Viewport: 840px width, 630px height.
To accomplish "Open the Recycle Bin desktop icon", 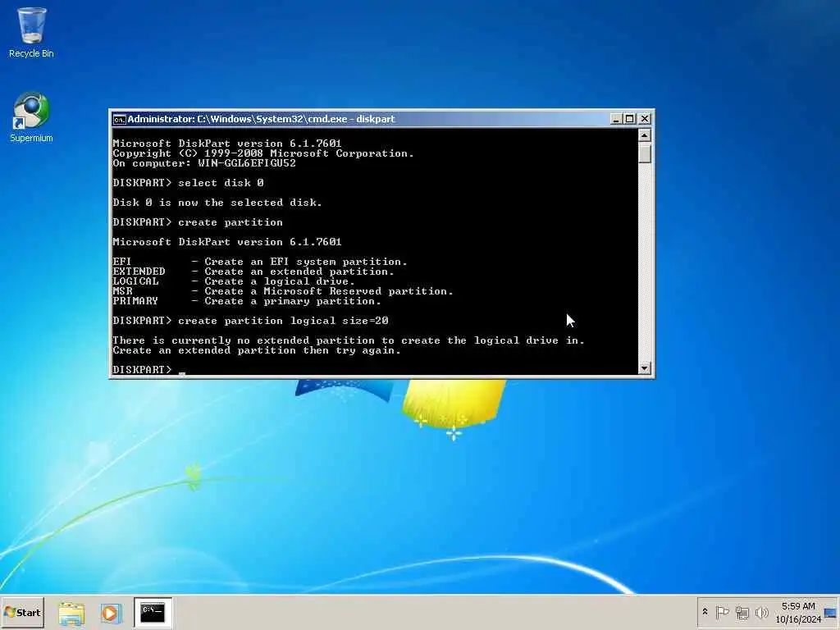I will (x=31, y=32).
